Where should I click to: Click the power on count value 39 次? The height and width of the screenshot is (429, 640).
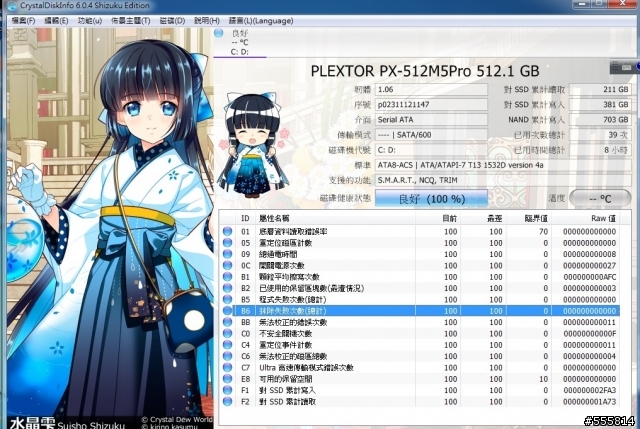point(600,135)
